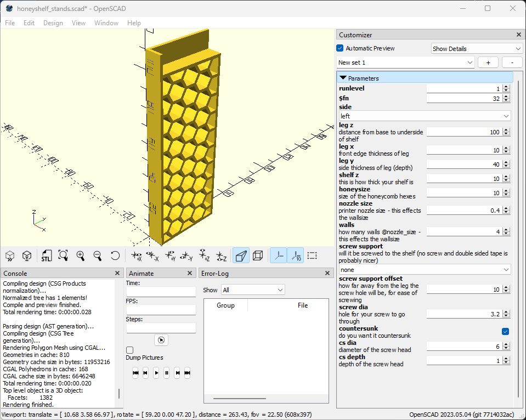
Task: Click the View All dashed-rectangle icon
Action: [x=312, y=256]
